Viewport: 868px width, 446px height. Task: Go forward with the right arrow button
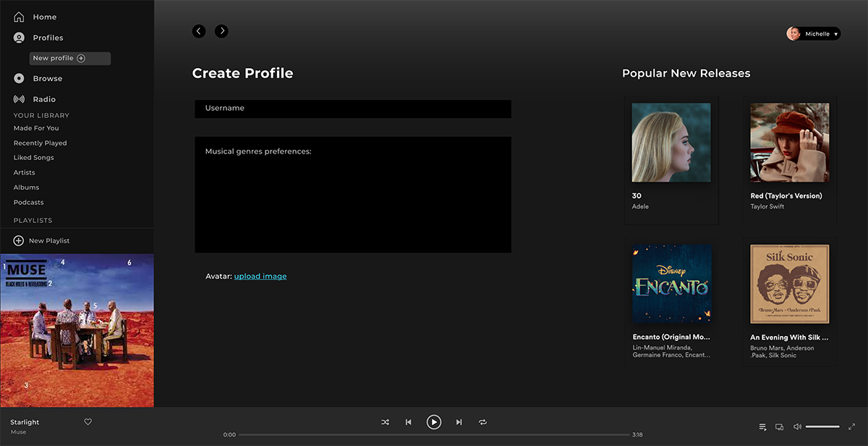(x=221, y=31)
